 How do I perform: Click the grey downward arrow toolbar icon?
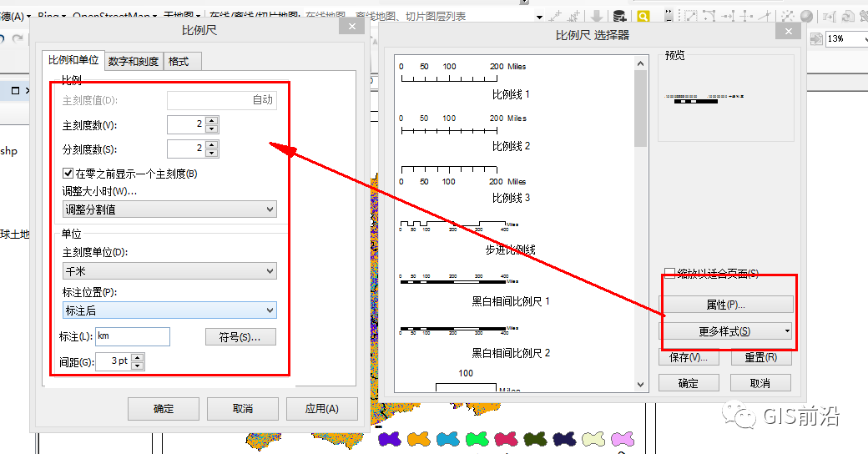(x=597, y=17)
